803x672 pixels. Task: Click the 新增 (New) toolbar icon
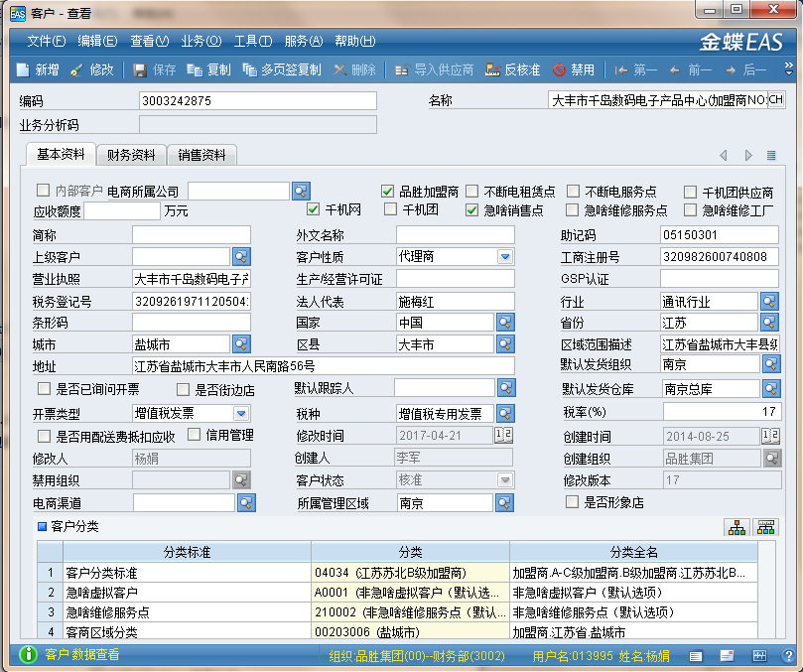23,70
